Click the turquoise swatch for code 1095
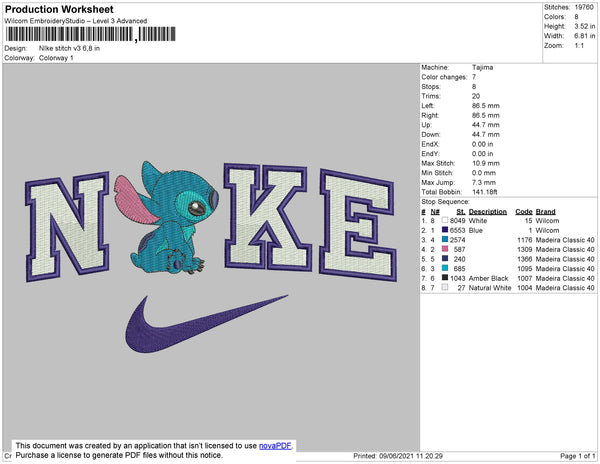 point(445,268)
